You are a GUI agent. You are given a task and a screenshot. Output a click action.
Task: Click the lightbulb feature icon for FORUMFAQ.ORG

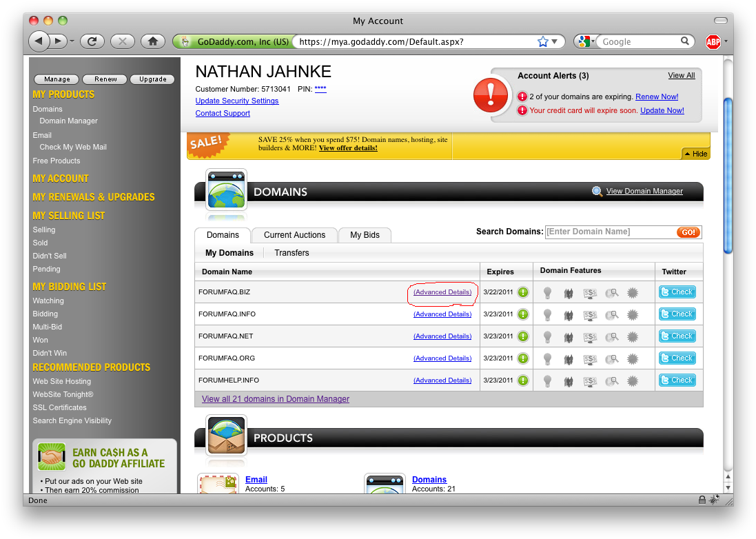click(547, 359)
